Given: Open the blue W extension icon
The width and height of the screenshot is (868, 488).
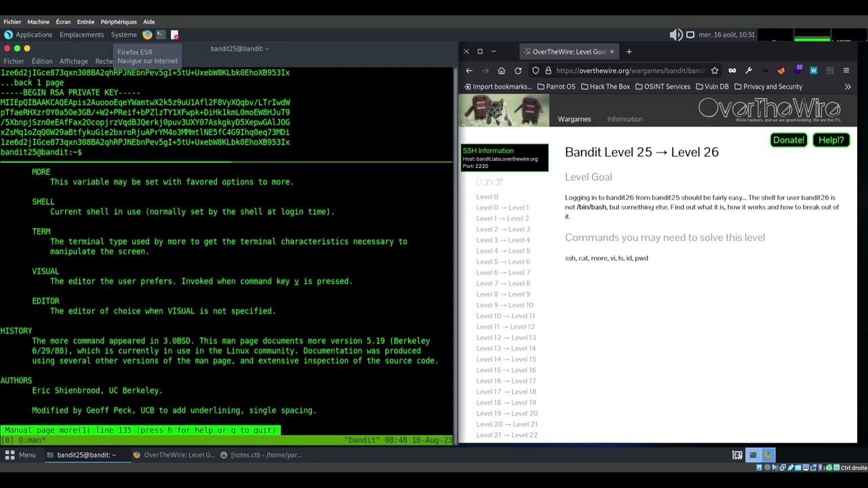Looking at the screenshot, I should [x=813, y=70].
